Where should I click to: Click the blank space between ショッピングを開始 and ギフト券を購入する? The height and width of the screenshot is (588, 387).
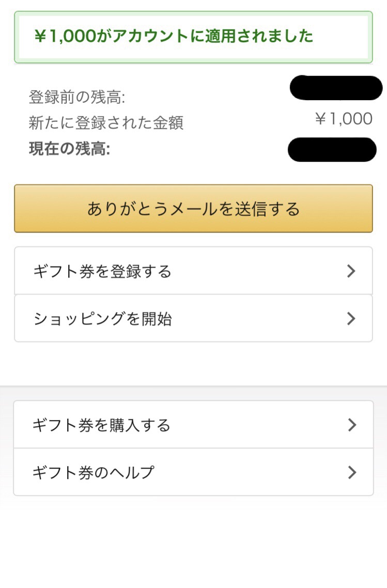click(x=193, y=364)
